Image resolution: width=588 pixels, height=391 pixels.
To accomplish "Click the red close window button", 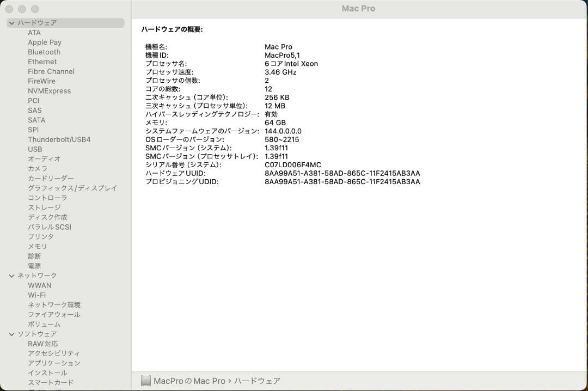I will coord(9,9).
